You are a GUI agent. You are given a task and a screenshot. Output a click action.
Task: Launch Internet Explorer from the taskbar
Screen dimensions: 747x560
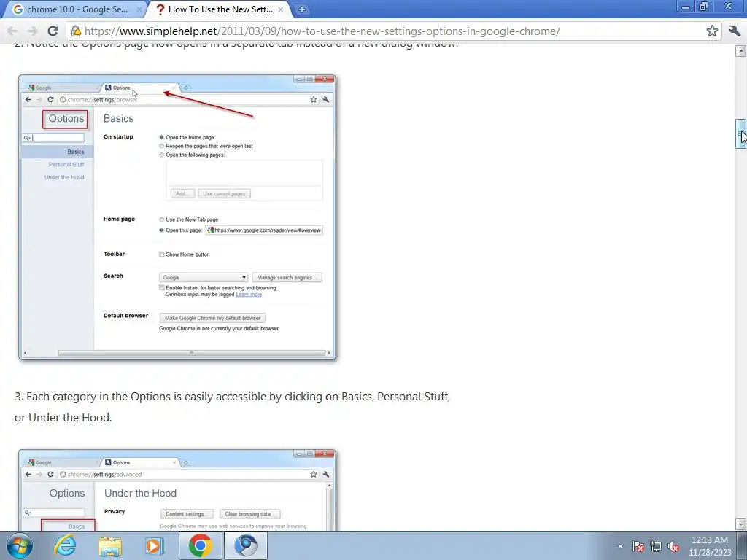(x=65, y=545)
